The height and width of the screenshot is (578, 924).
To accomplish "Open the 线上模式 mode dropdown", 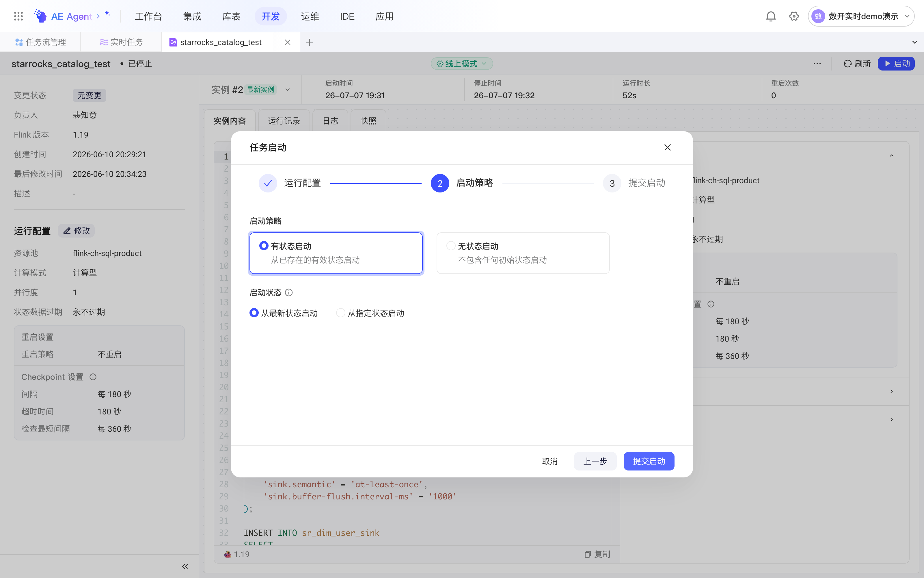I will [462, 64].
